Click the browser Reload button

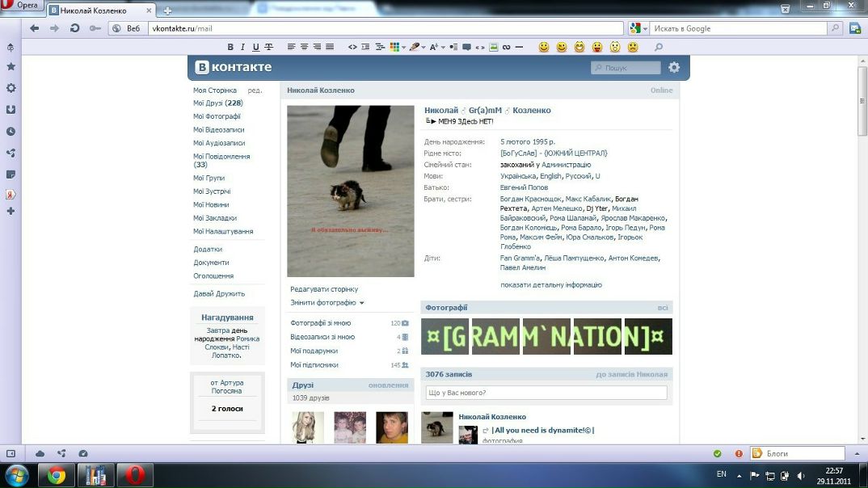75,28
